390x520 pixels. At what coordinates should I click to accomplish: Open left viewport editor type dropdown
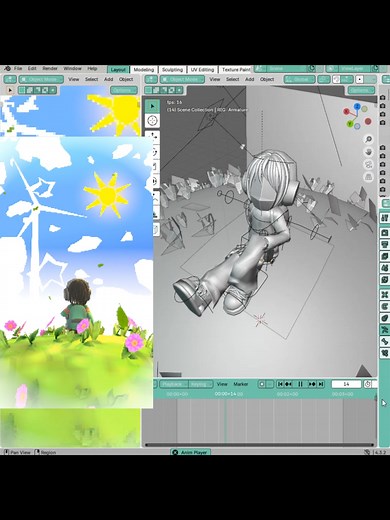point(10,79)
